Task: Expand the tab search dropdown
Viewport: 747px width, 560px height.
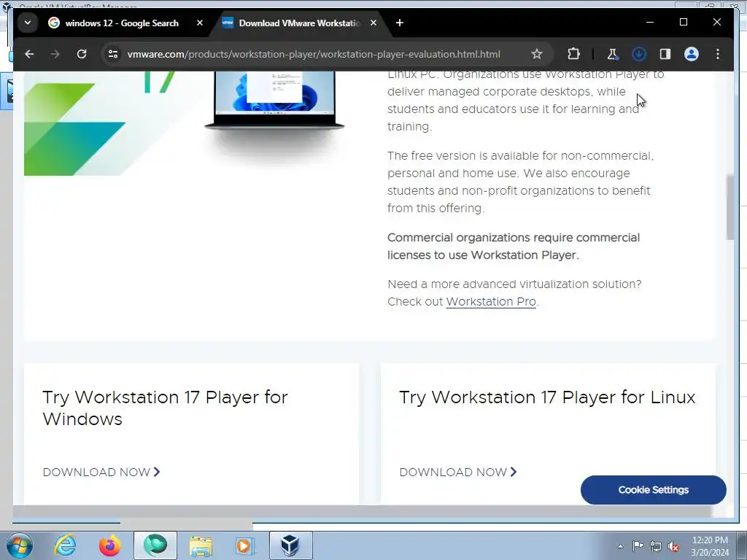Action: (x=28, y=23)
